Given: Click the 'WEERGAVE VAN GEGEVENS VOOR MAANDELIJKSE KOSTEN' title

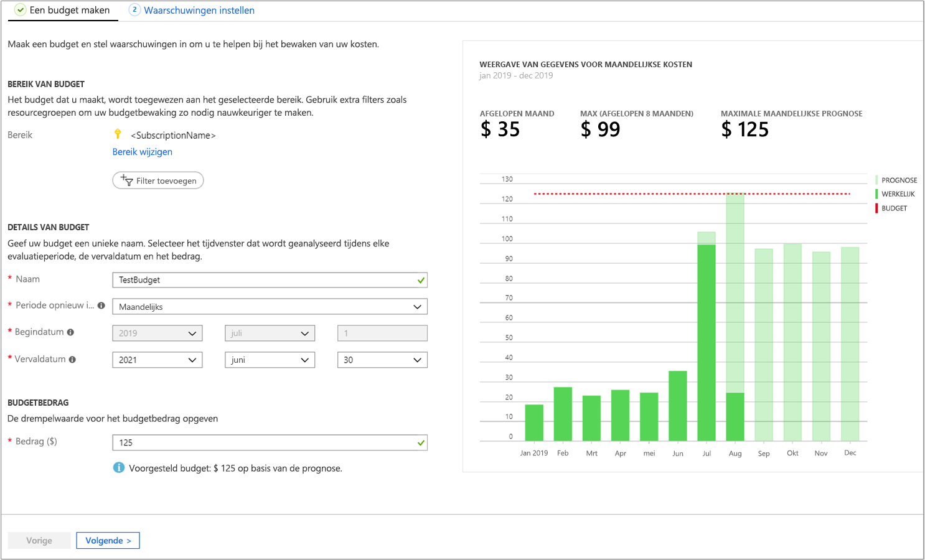Looking at the screenshot, I should (586, 64).
